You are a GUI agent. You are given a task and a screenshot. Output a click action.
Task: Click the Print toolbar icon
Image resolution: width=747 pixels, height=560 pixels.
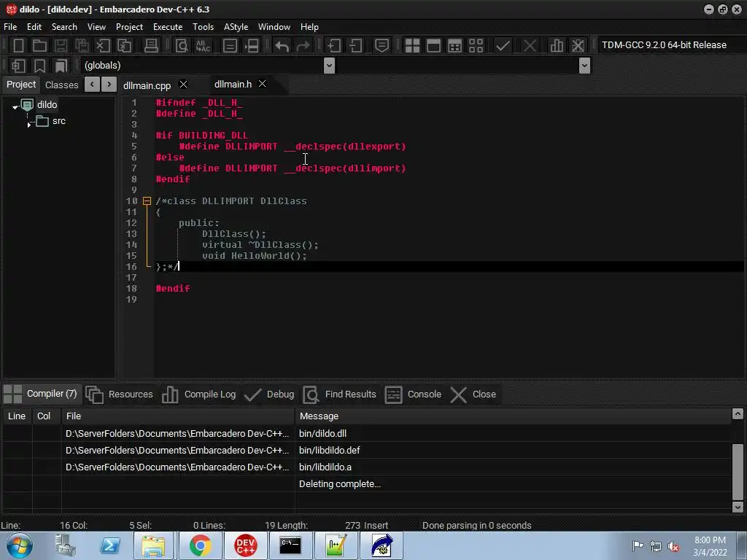pyautogui.click(x=151, y=46)
